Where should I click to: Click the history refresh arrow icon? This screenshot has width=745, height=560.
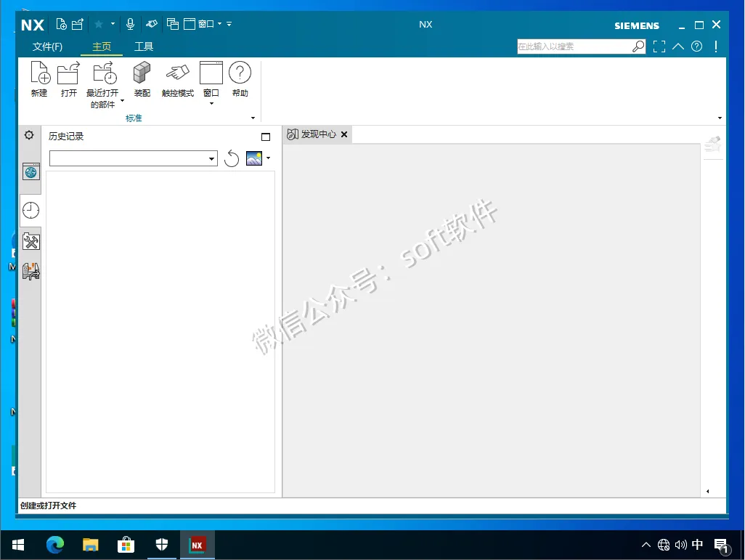coord(232,158)
